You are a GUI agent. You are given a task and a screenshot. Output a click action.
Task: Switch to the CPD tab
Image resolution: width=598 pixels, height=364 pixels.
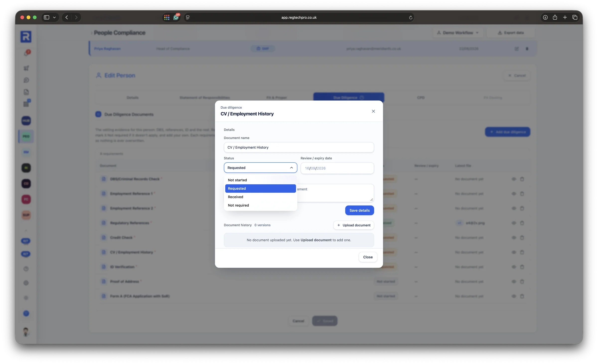click(421, 98)
